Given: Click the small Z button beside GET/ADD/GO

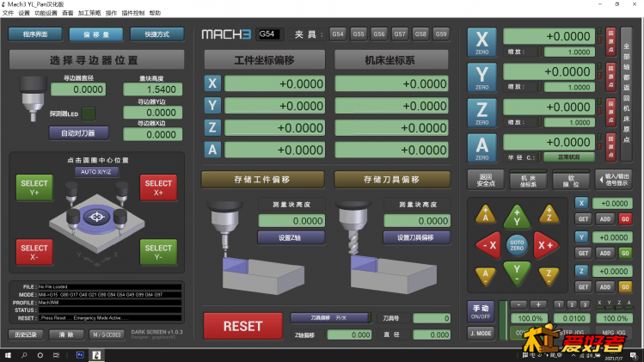Looking at the screenshot, I should [581, 271].
